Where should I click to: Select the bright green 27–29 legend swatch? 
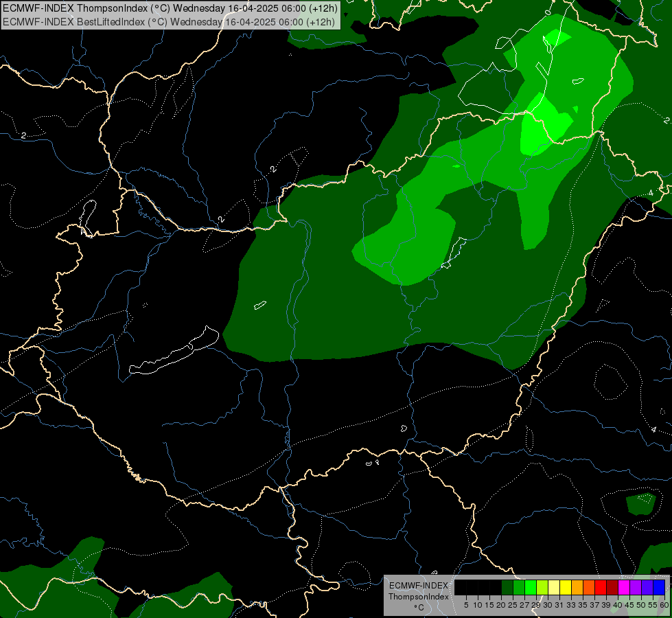(x=531, y=587)
